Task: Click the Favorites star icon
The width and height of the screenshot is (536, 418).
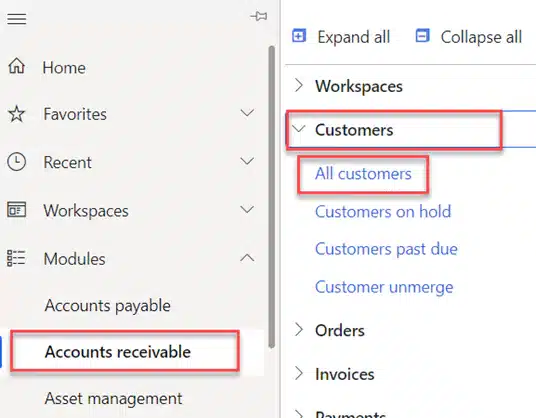Action: [16, 114]
